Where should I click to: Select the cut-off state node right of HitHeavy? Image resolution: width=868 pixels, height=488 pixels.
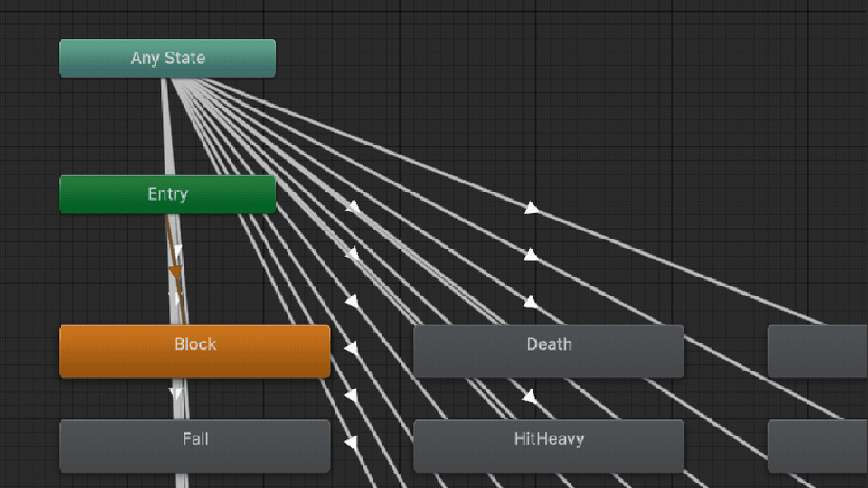(817, 446)
